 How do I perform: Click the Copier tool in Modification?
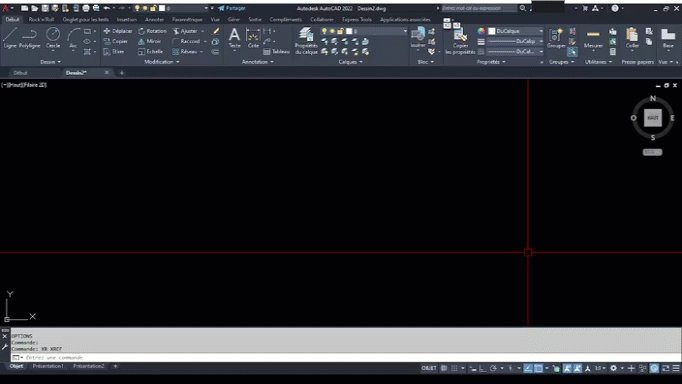(116, 41)
